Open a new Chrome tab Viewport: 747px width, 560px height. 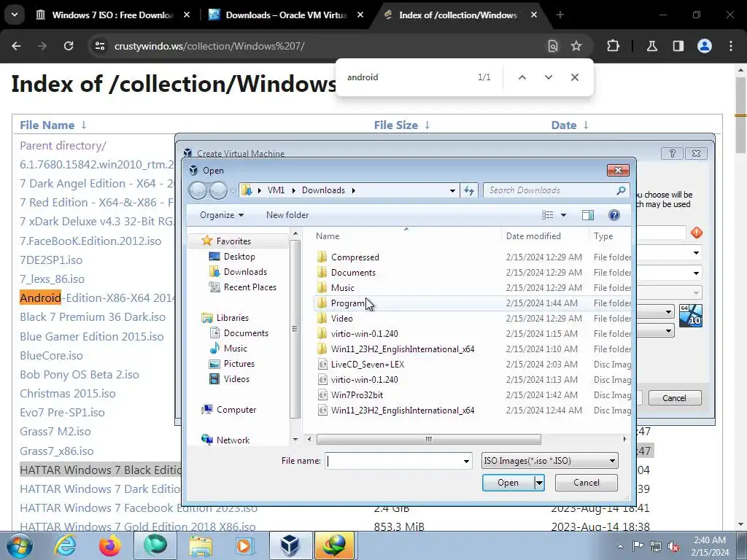(560, 15)
